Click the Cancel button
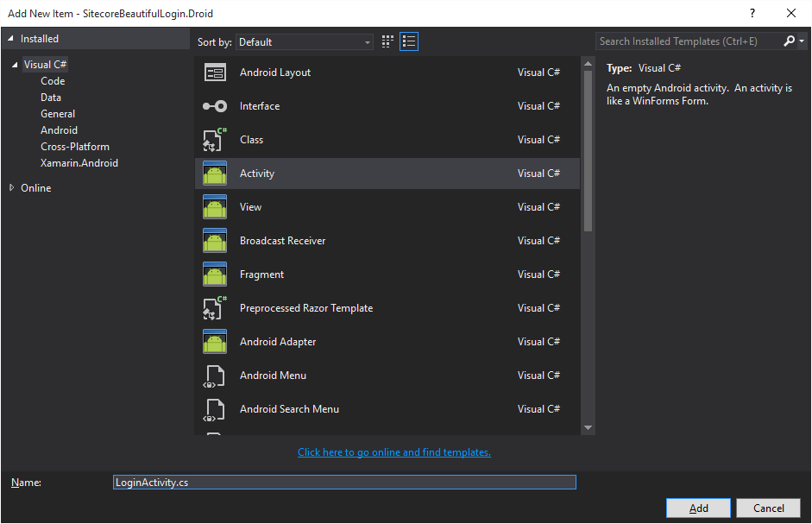 pyautogui.click(x=769, y=508)
